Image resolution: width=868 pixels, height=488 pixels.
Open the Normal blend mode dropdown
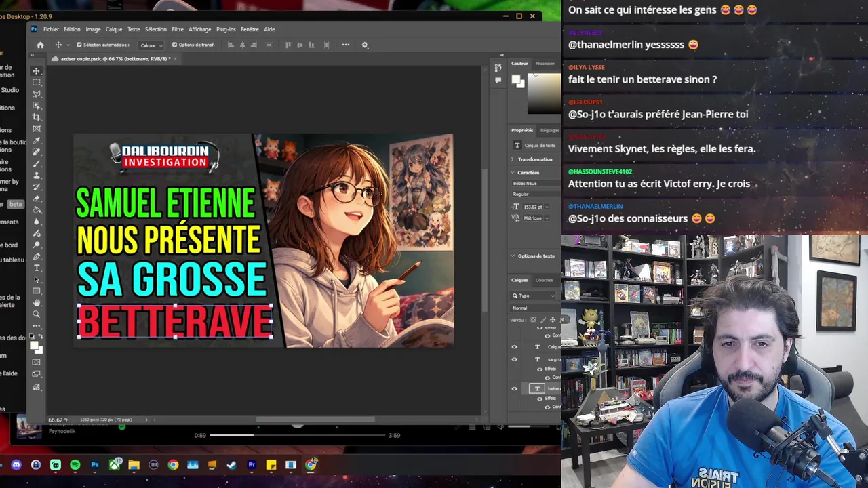point(534,308)
